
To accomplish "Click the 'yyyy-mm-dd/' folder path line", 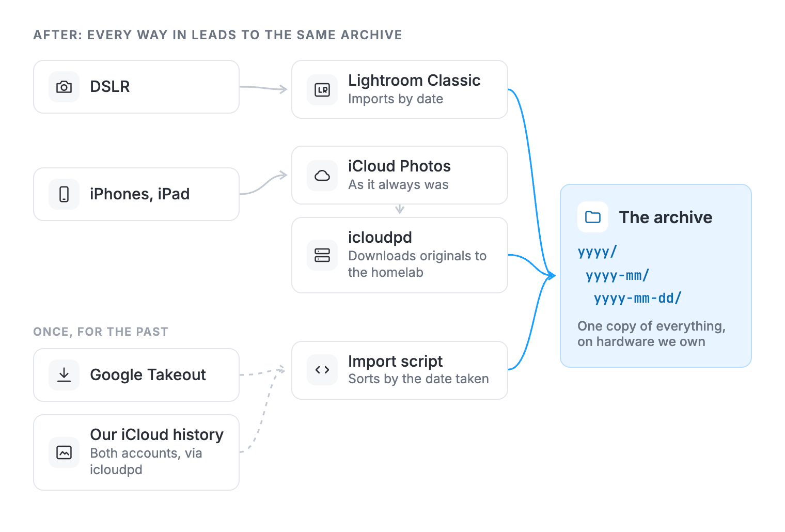I will click(638, 298).
